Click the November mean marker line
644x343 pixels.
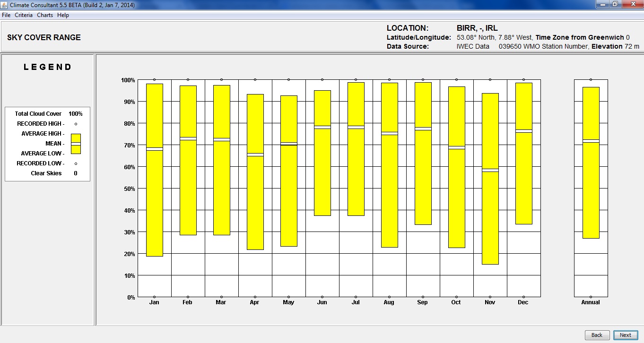[490, 170]
